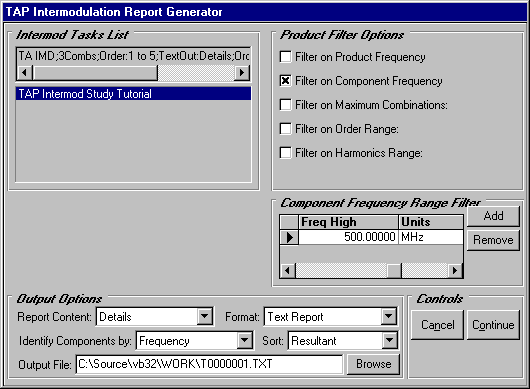Click the Freq High column header
The height and width of the screenshot is (389, 530).
click(348, 222)
